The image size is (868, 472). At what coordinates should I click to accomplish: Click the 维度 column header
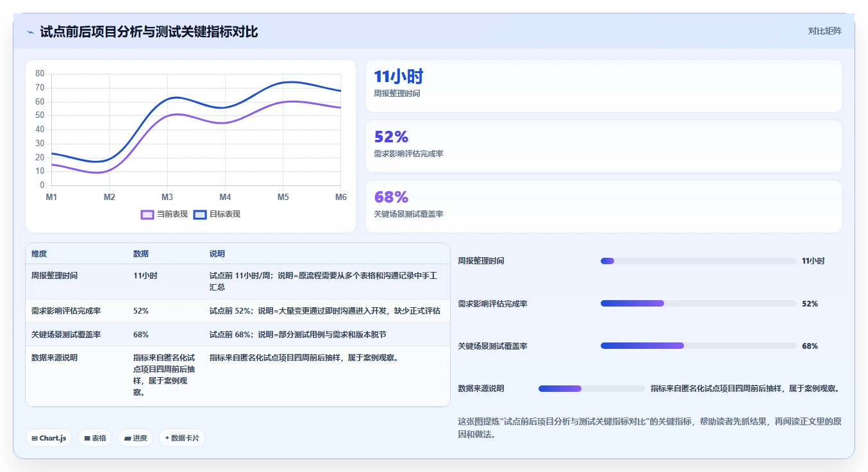tap(39, 254)
